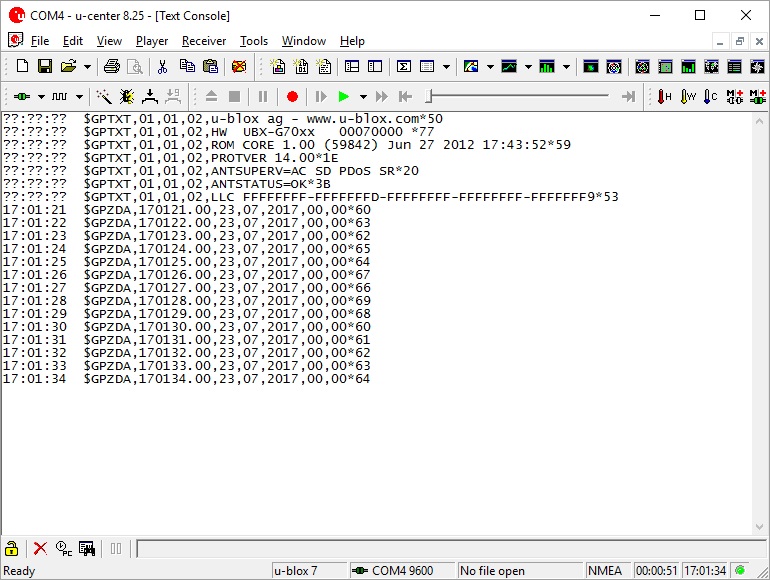Click the green play button
This screenshot has height=580, width=770.
(x=344, y=97)
